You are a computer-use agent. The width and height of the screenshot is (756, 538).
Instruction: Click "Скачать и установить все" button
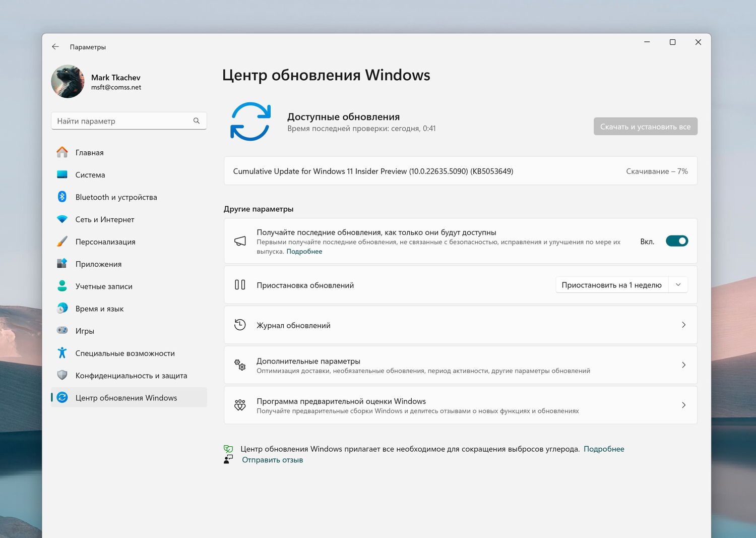click(645, 127)
